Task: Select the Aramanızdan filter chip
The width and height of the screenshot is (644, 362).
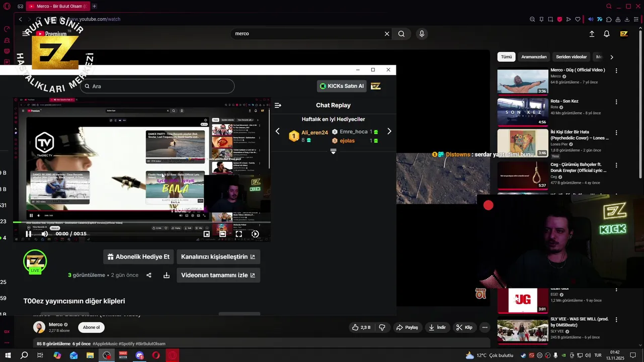Action: coord(534,57)
